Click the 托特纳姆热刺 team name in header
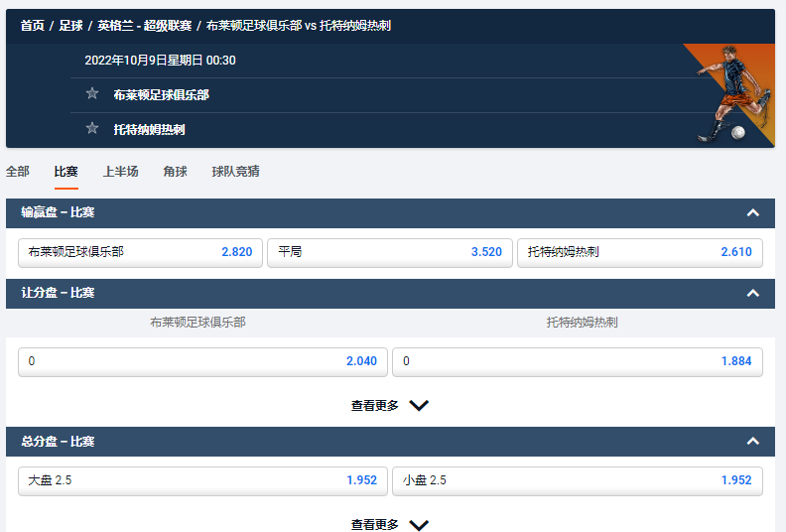The width and height of the screenshot is (786, 532). tap(150, 129)
